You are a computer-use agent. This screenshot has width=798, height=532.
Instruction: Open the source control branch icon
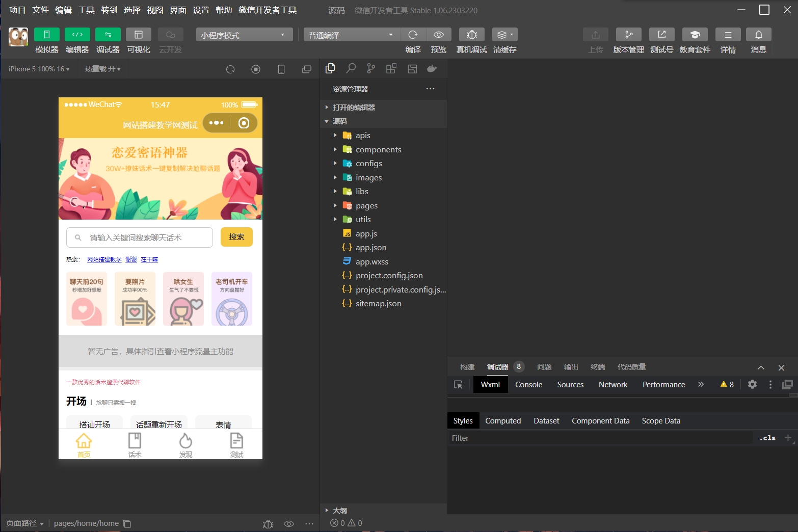(x=371, y=68)
